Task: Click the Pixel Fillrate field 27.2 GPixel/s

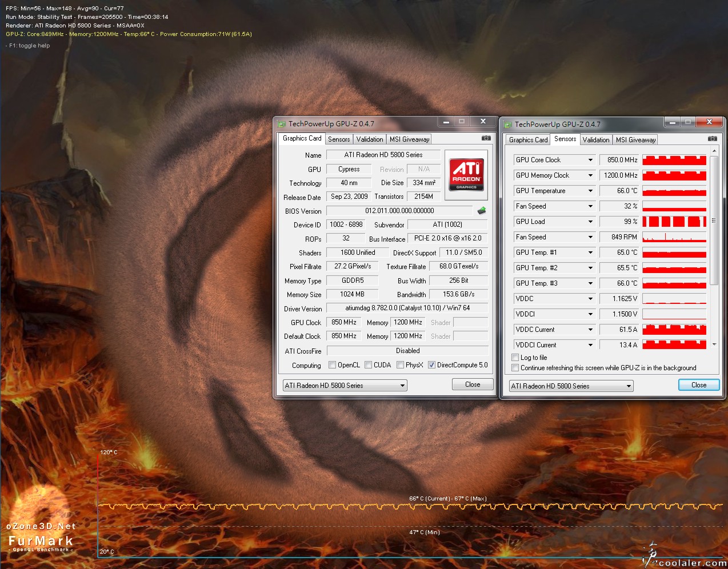Action: (x=353, y=266)
